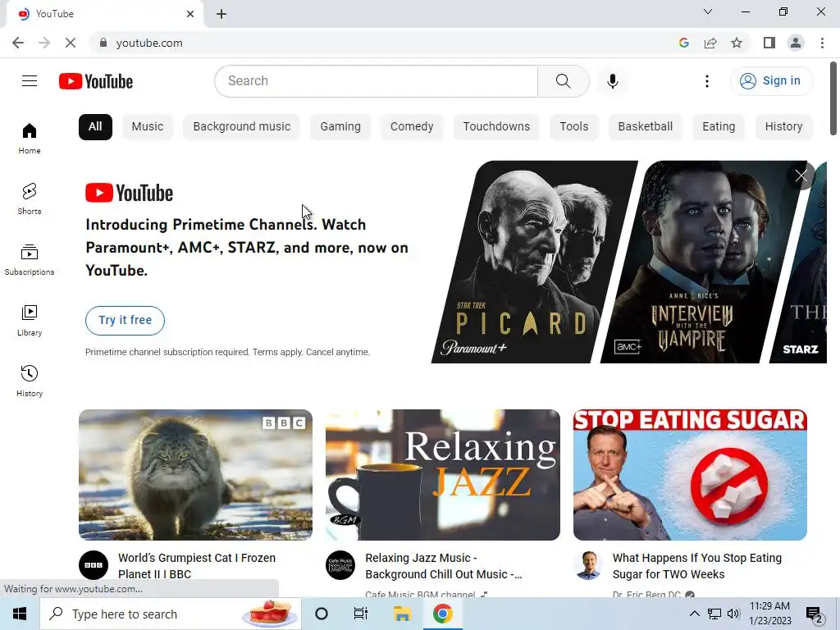Viewport: 840px width, 630px height.
Task: Open Library from sidebar
Action: pos(30,321)
